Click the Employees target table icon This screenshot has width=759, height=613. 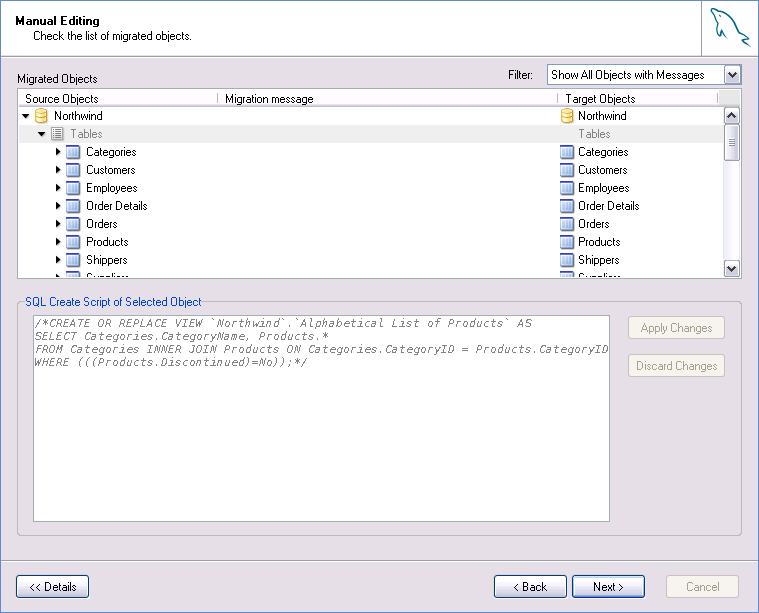[567, 188]
